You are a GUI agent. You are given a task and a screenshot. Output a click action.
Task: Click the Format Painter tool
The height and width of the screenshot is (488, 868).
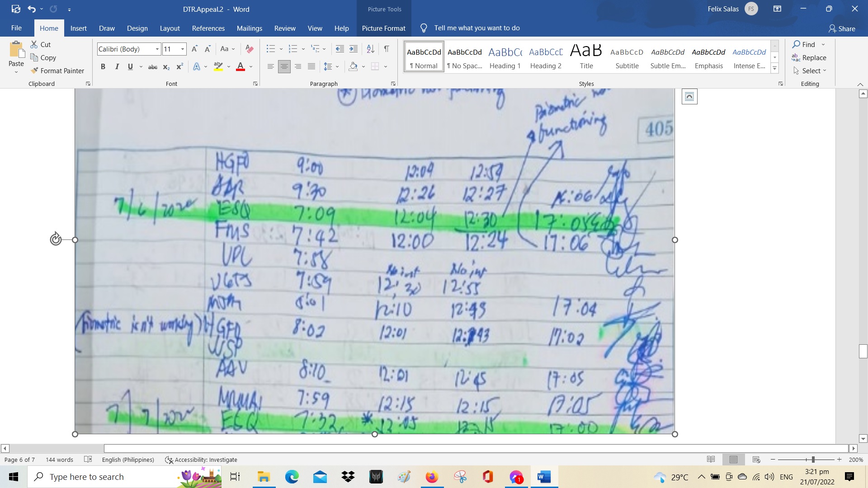pyautogui.click(x=57, y=71)
